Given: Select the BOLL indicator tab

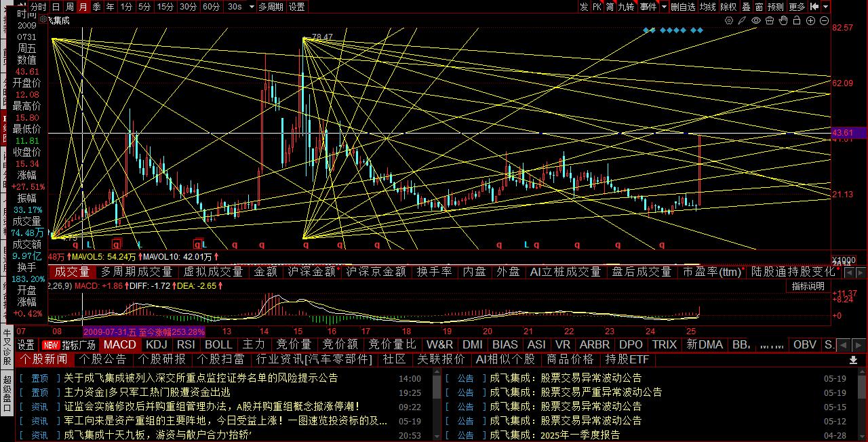Looking at the screenshot, I should (x=218, y=344).
